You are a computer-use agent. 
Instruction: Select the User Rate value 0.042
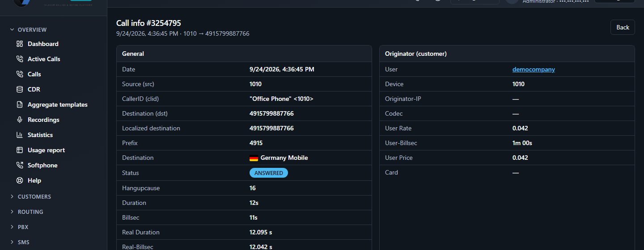point(520,128)
